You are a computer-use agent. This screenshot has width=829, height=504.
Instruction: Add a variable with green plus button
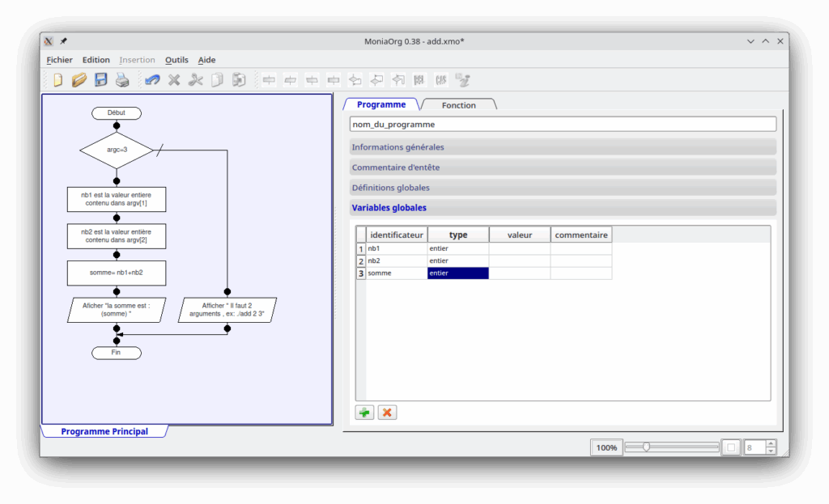(364, 413)
